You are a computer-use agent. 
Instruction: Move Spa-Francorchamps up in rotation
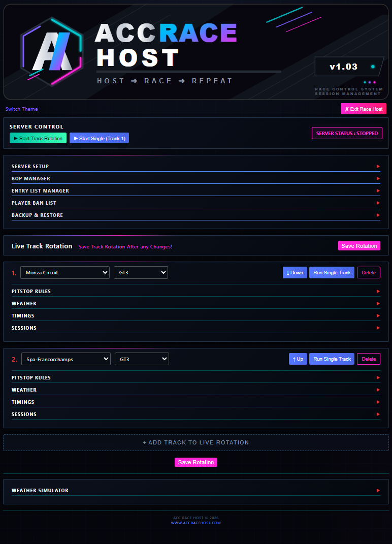tap(298, 359)
